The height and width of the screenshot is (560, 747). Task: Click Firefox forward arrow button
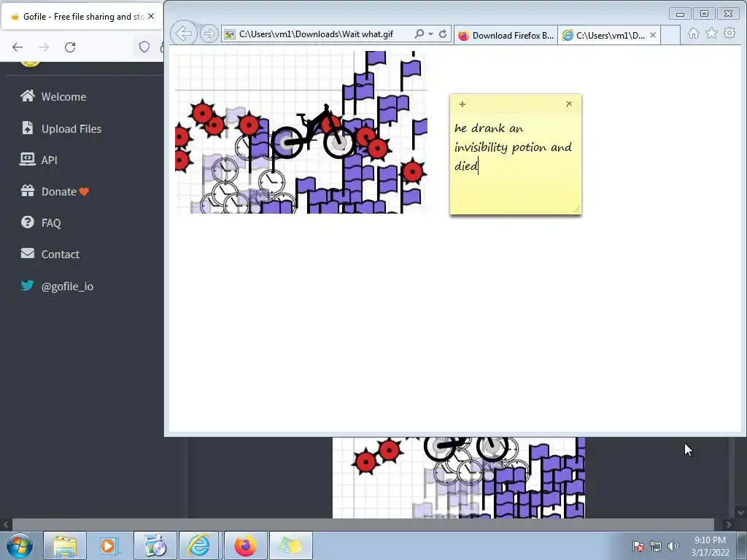(x=44, y=47)
